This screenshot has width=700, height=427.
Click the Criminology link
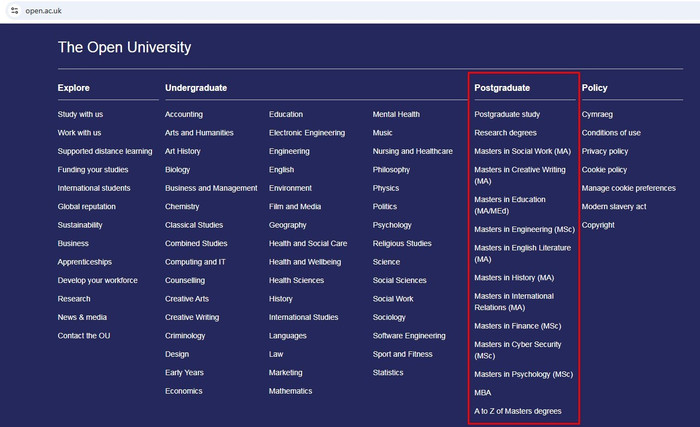click(185, 335)
